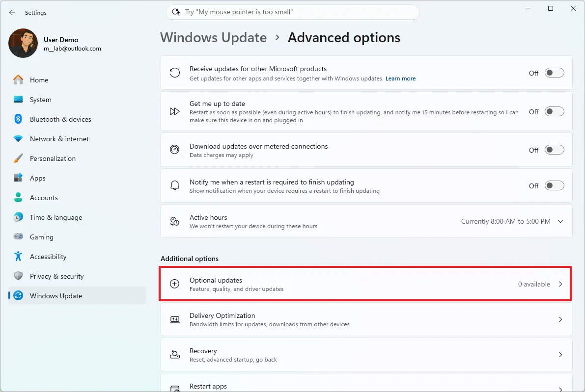Click the settings search box
This screenshot has height=392, width=585.
pyautogui.click(x=292, y=12)
